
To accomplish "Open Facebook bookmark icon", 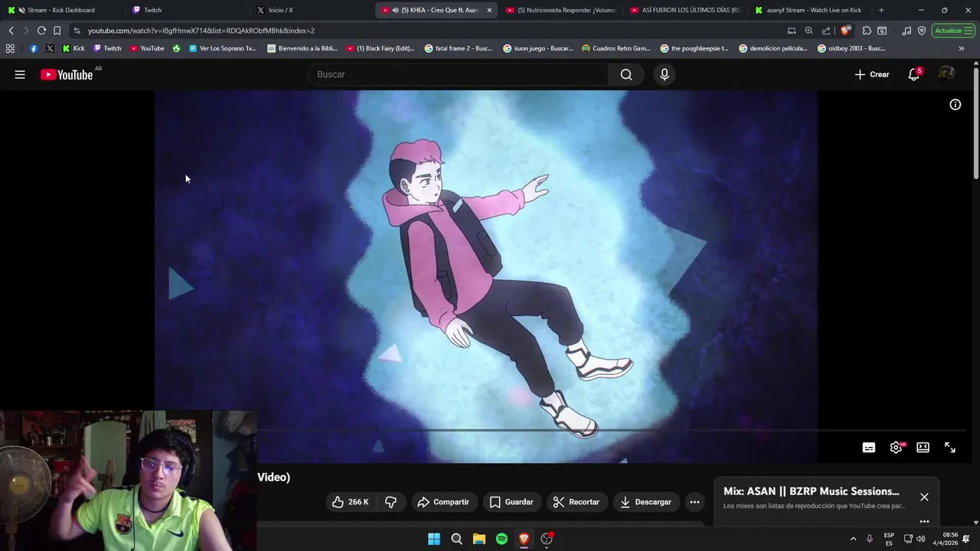I will 33,48.
